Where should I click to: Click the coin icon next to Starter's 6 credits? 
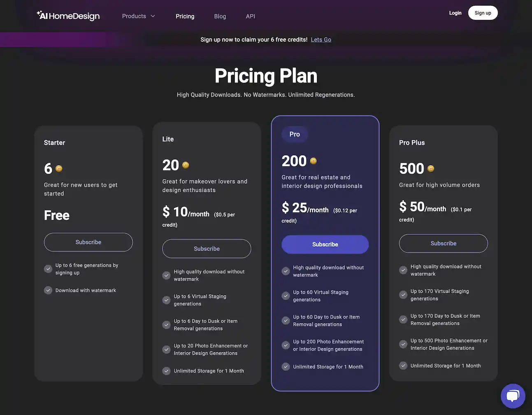click(x=58, y=168)
